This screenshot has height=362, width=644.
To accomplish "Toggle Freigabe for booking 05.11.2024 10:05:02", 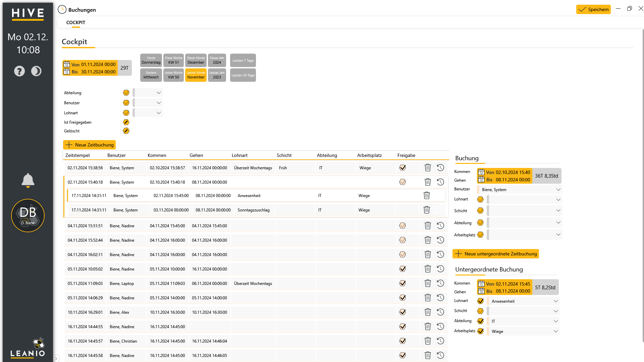I will [402, 269].
